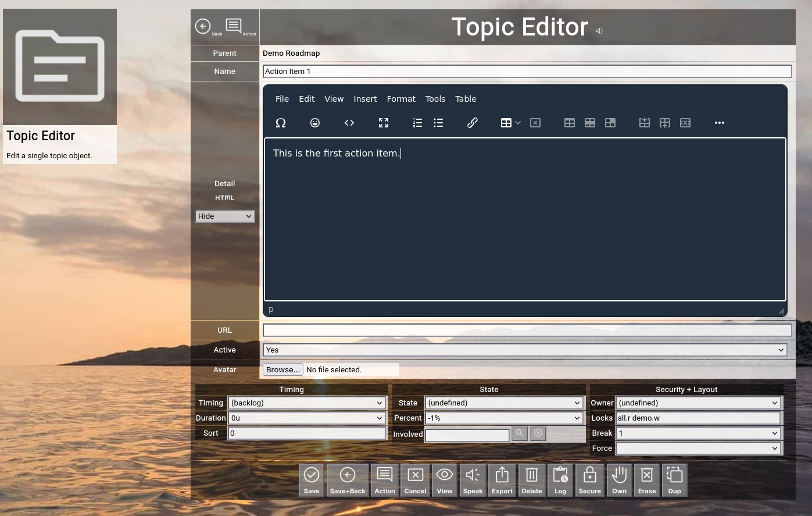Click the Delete trash button
Image resolution: width=812 pixels, height=516 pixels.
(x=531, y=480)
